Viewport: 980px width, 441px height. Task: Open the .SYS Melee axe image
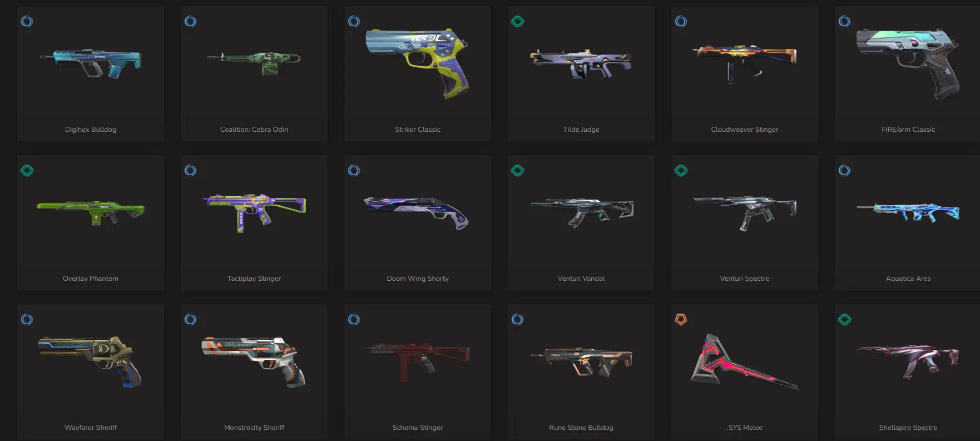pos(745,361)
